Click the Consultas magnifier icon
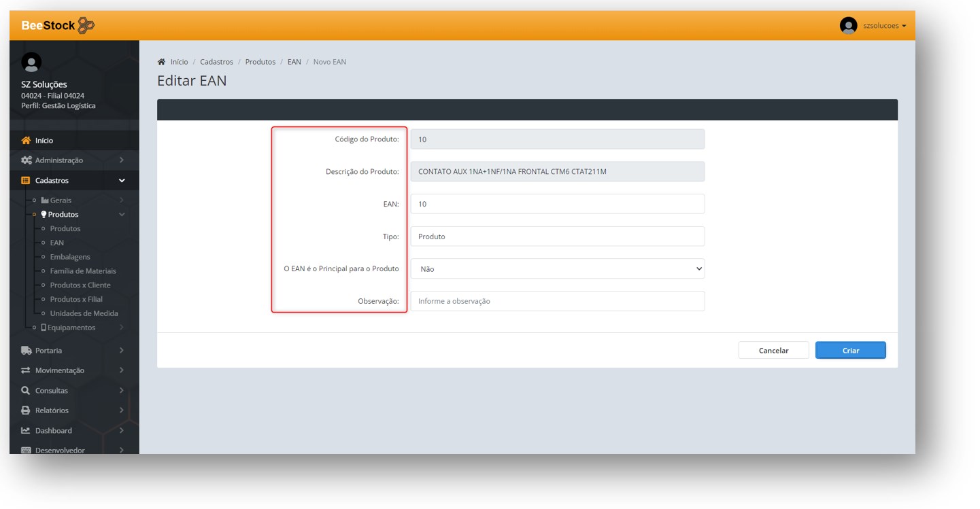This screenshot has width=980, height=509. tap(26, 391)
